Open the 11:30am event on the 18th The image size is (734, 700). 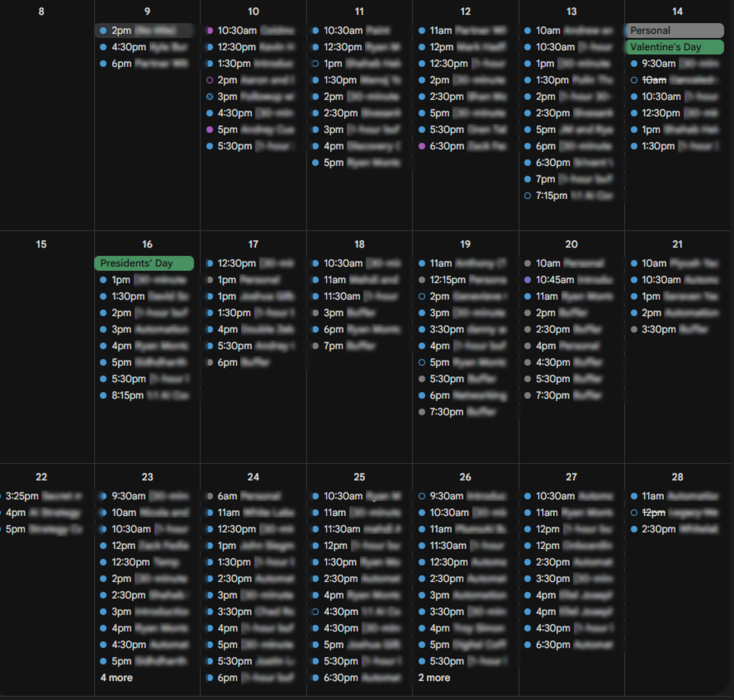tap(356, 296)
